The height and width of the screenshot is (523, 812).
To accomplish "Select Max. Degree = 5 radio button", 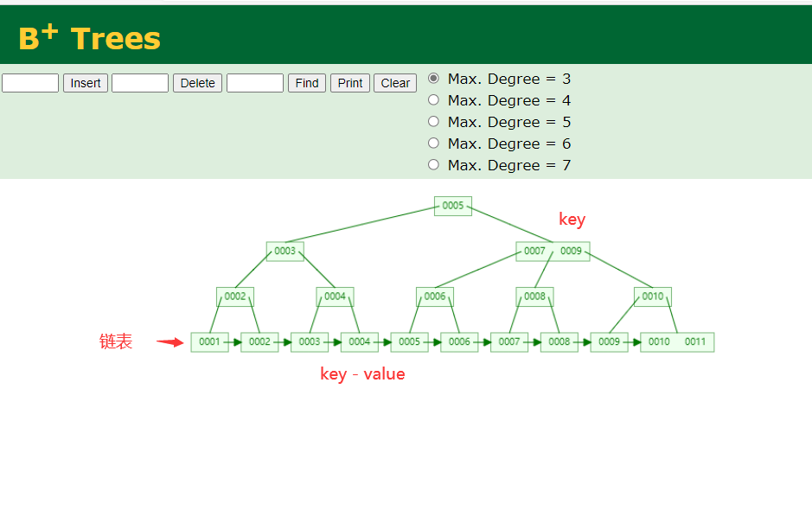I will [x=433, y=121].
